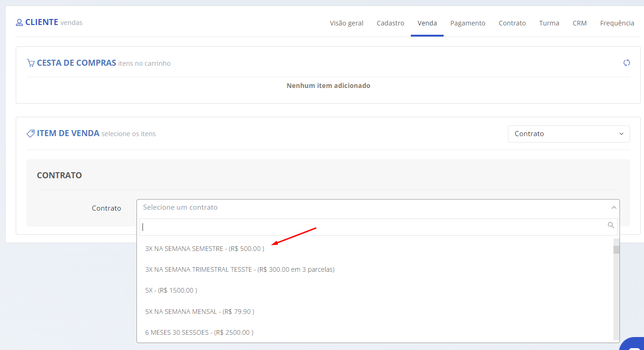Click the shopping cart icon beside Cesta de Compras
Screen dimensions: 644x350
tap(31, 63)
